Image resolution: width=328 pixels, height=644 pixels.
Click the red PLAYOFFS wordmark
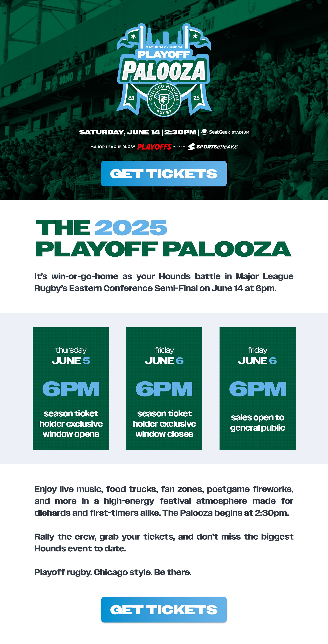click(154, 147)
